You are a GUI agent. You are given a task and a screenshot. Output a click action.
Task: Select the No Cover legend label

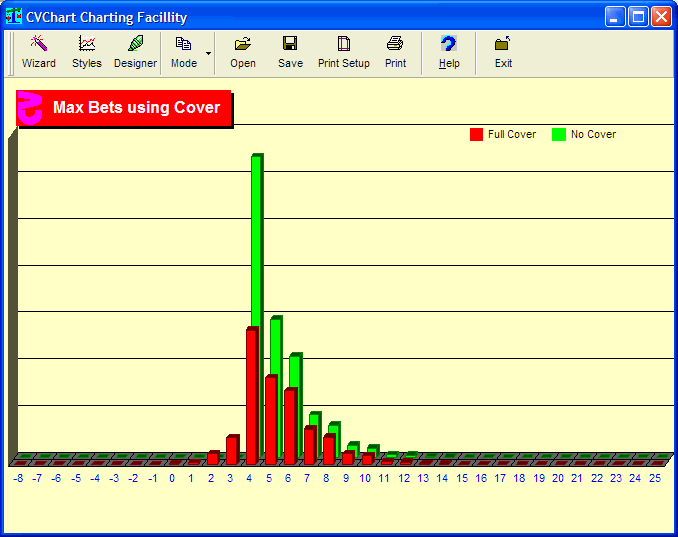(593, 135)
